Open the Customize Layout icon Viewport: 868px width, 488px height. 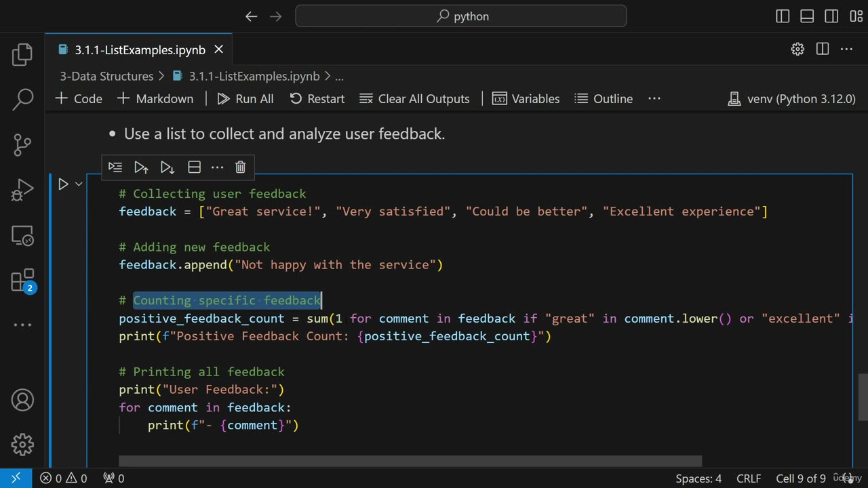[x=856, y=16]
